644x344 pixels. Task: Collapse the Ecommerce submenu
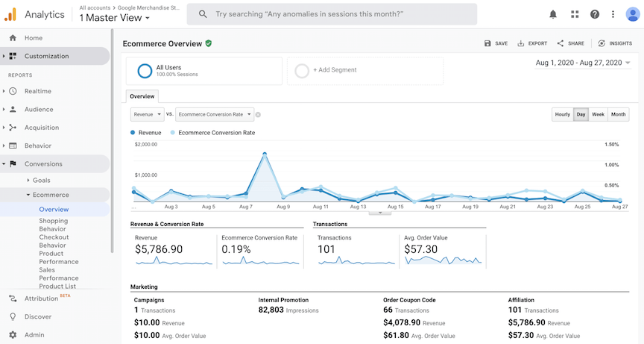pyautogui.click(x=28, y=195)
